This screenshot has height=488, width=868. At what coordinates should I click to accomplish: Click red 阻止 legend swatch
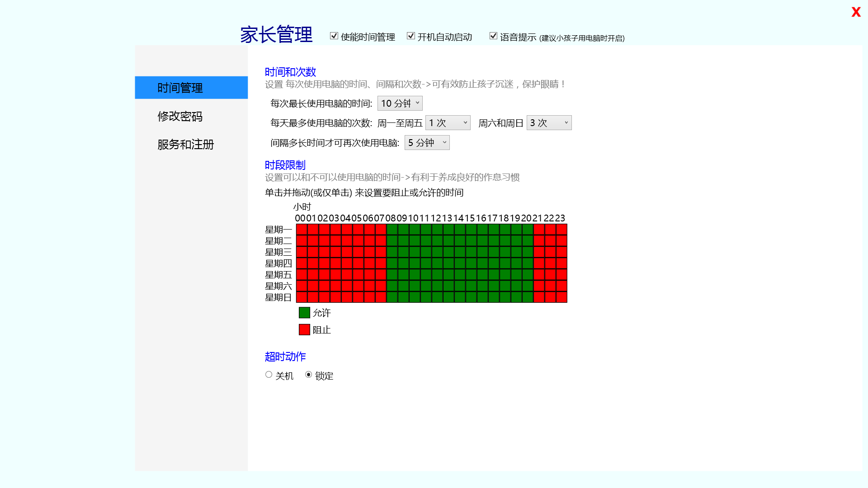pos(304,330)
